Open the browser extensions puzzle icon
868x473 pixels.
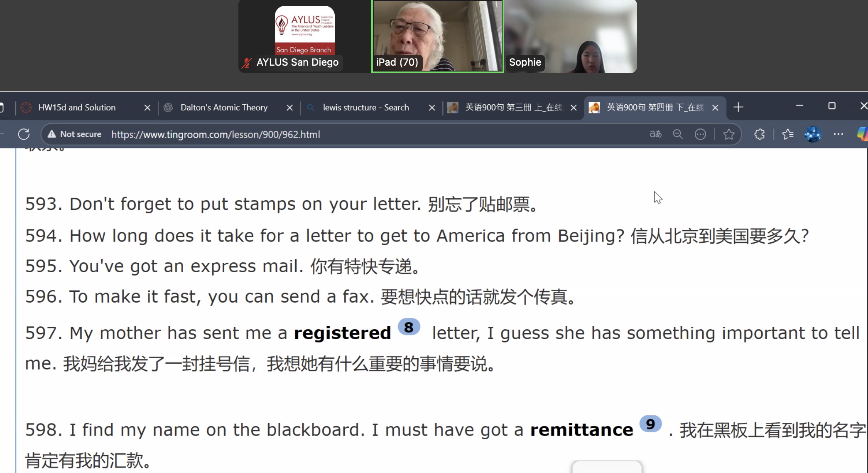point(760,134)
